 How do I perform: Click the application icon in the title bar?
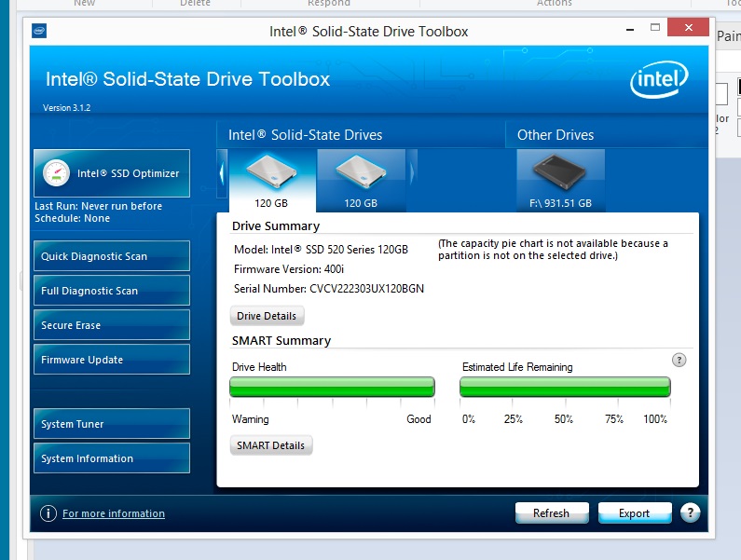pyautogui.click(x=39, y=31)
